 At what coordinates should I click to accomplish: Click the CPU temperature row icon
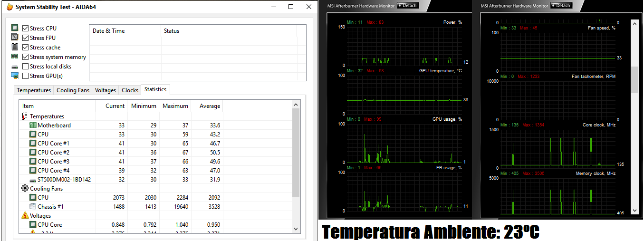33,135
